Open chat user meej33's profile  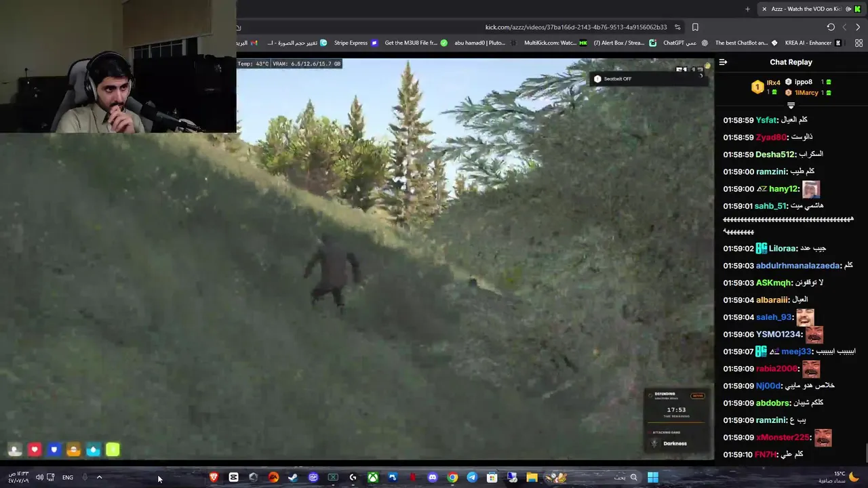796,352
